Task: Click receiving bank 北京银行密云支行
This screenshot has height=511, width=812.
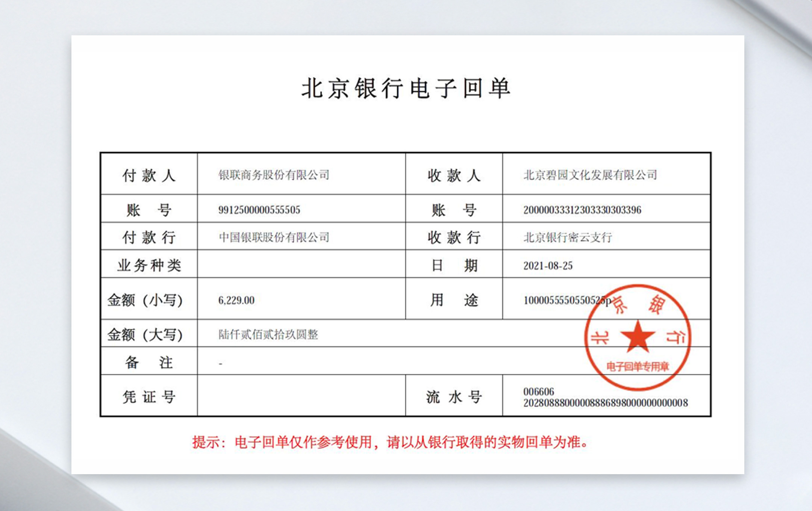Action: click(x=568, y=237)
